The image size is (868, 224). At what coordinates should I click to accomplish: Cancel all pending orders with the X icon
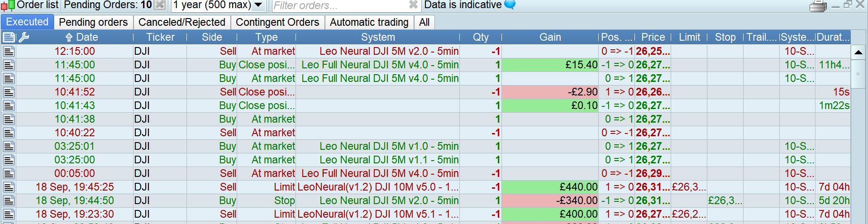coord(159,5)
